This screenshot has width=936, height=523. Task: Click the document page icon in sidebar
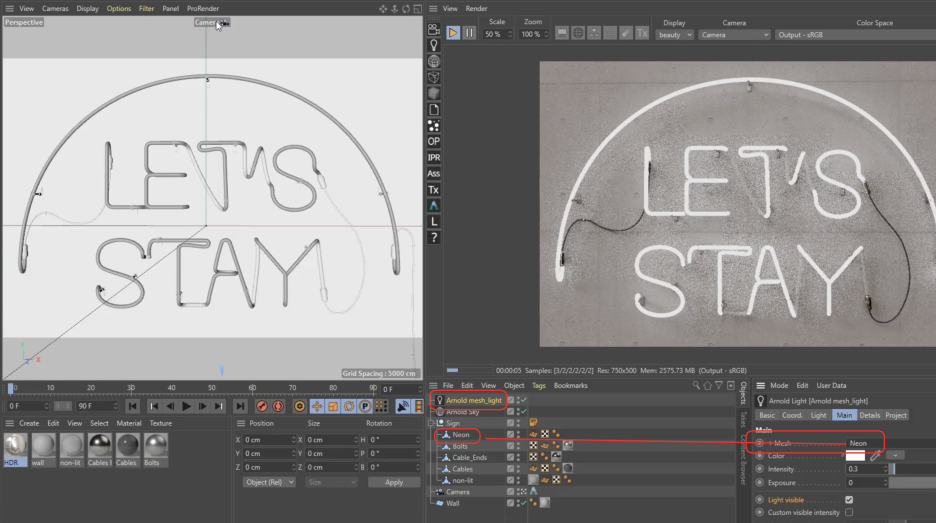(x=434, y=110)
